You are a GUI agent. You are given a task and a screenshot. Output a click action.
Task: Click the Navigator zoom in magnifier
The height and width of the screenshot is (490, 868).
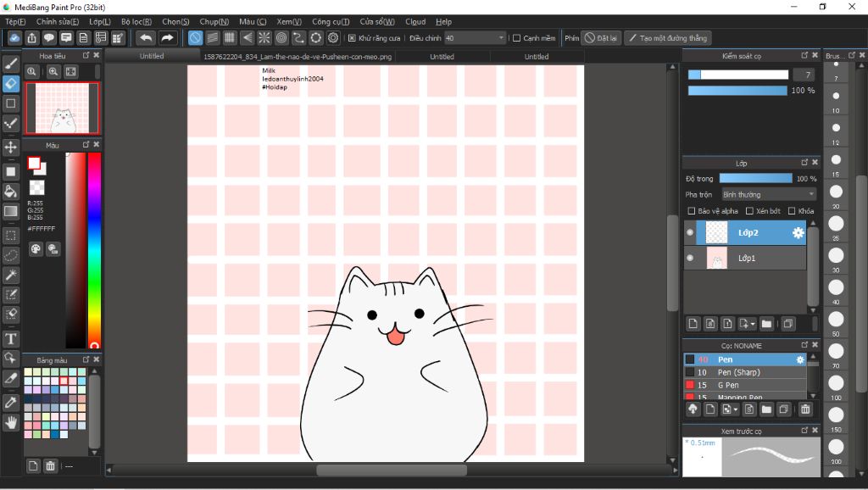(x=53, y=71)
